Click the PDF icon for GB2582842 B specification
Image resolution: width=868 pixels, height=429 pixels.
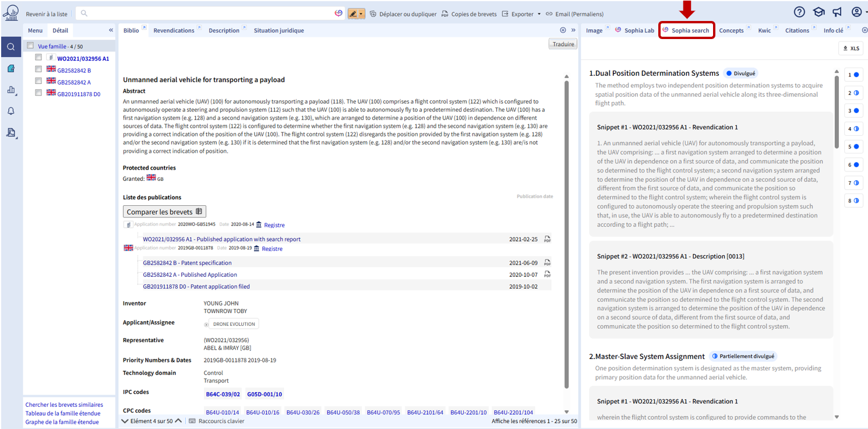tap(547, 263)
